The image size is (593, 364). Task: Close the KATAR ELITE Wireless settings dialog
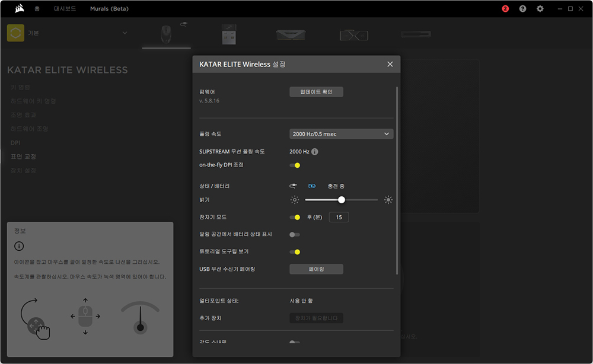tap(390, 64)
